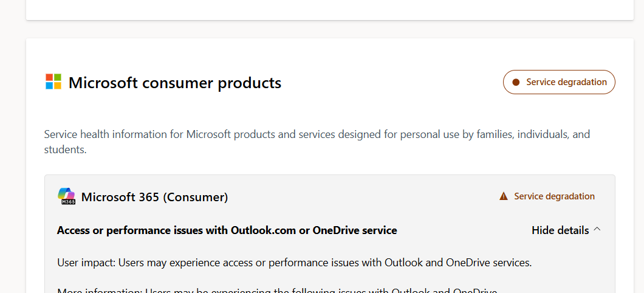This screenshot has width=644, height=293.
Task: Select the Microsoft consumer products heading
Action: pos(175,83)
